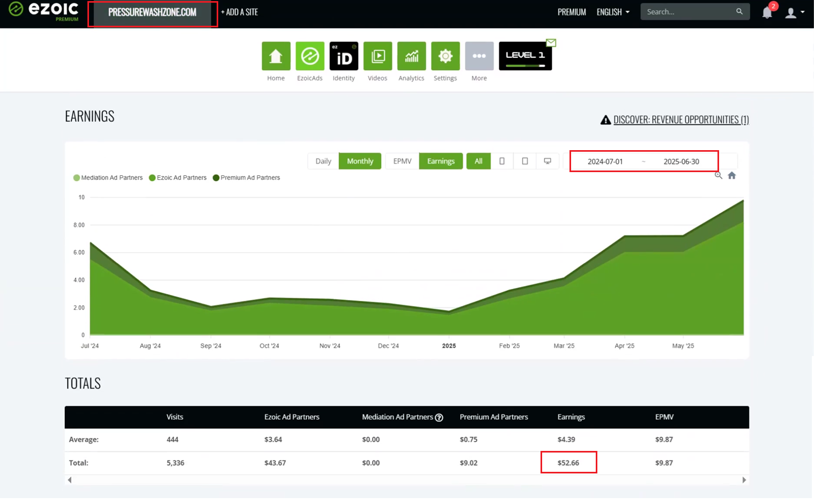Click the EPMV column header
814x504 pixels.
coord(664,417)
